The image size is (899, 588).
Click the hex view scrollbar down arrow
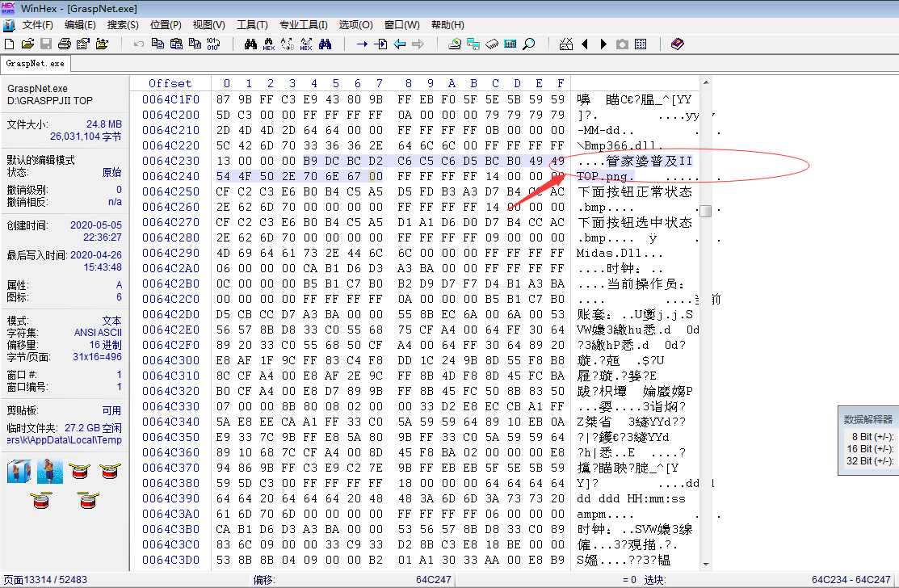(x=706, y=565)
